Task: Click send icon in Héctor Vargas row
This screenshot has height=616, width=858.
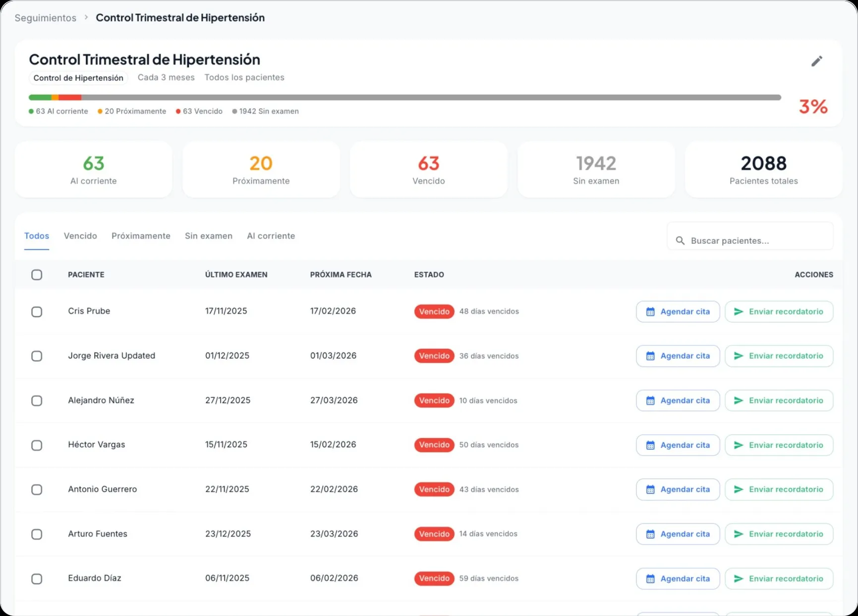Action: [739, 445]
